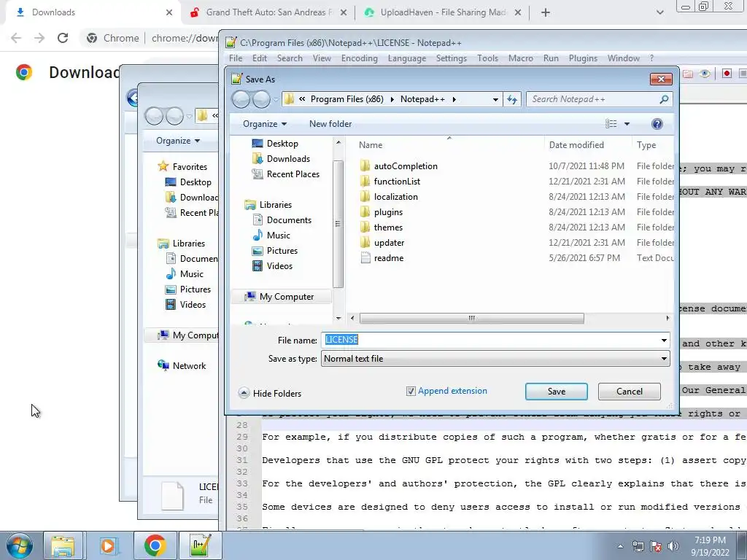Click the Save As help icon
The height and width of the screenshot is (560, 747).
pos(657,124)
